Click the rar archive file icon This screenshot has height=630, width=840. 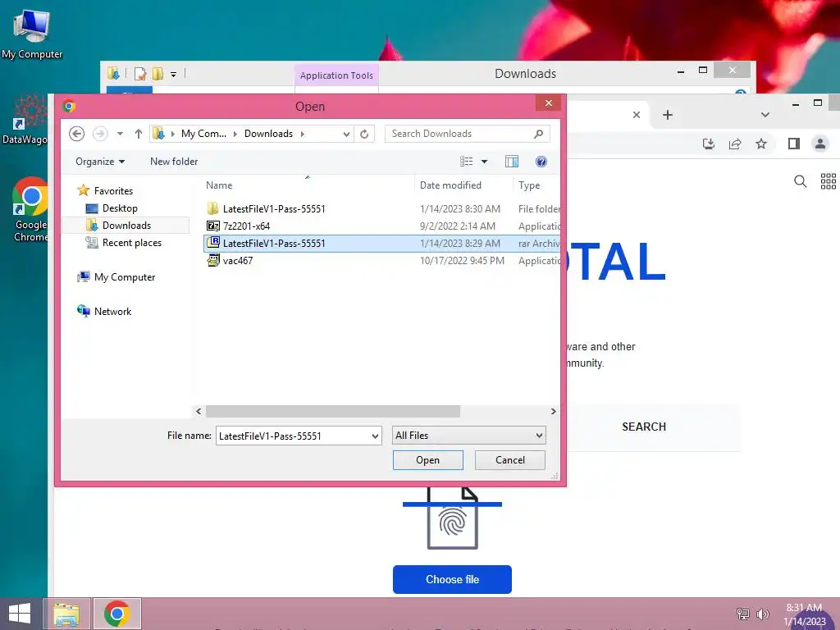click(213, 243)
